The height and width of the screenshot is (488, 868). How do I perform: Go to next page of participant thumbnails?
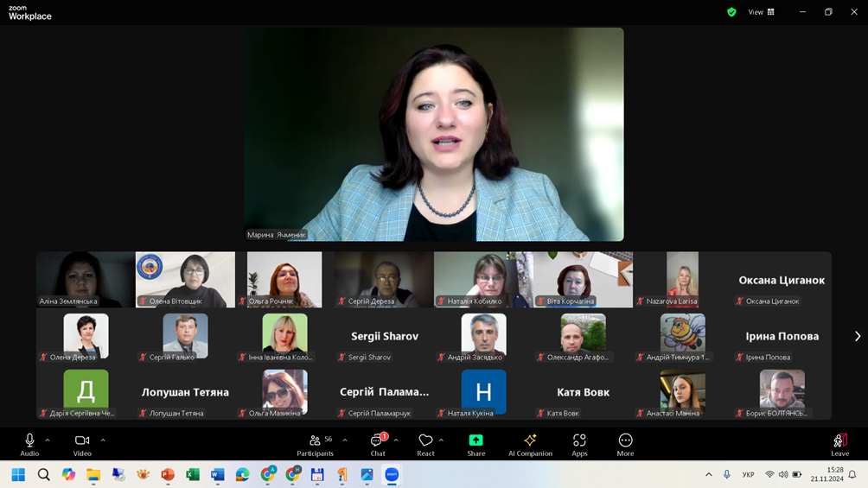(x=858, y=336)
